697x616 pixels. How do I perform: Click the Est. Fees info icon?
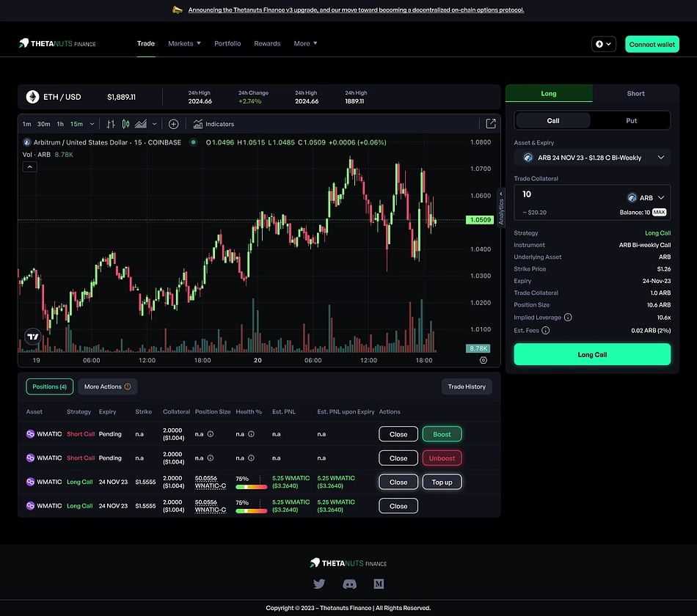click(x=545, y=330)
